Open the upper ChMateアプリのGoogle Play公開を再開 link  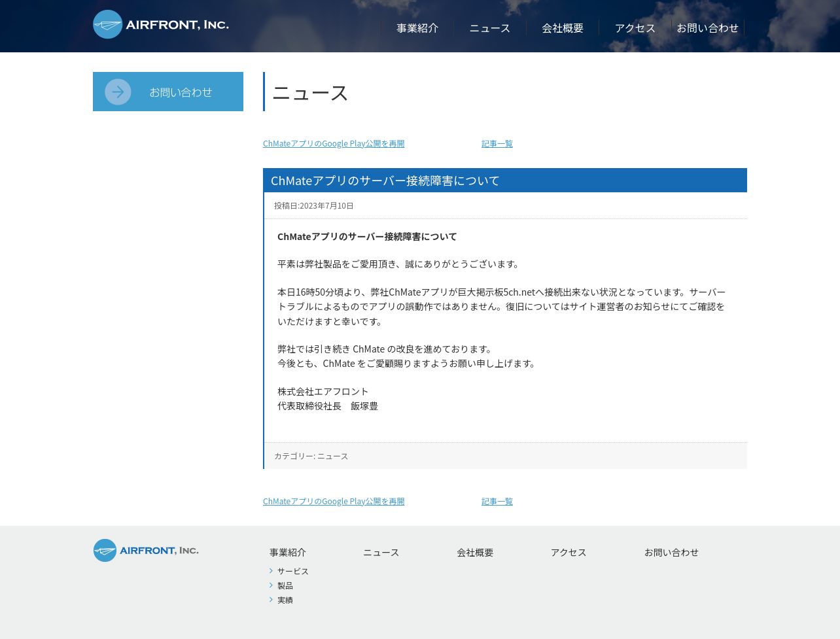coord(334,143)
